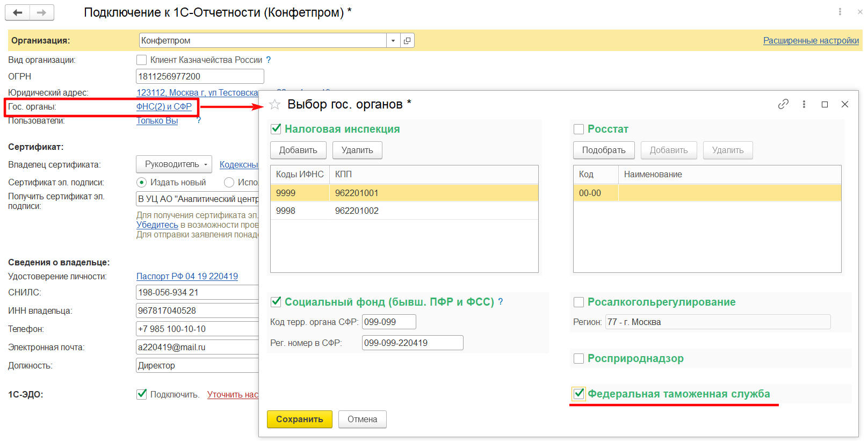Go back with the left arrow button
The height and width of the screenshot is (441, 868).
pos(18,12)
